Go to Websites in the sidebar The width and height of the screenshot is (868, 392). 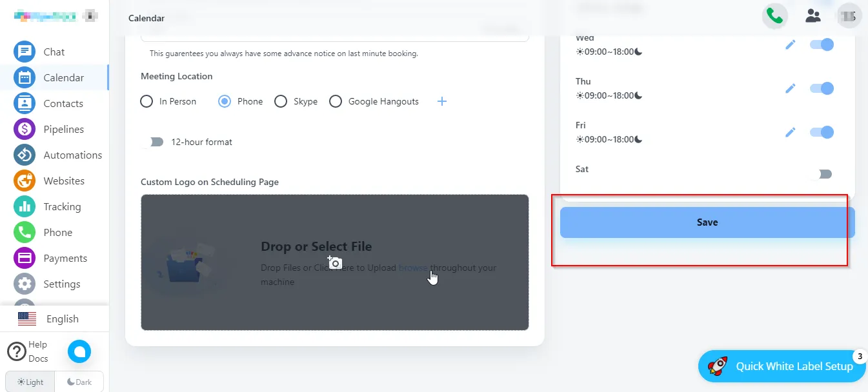(x=64, y=181)
